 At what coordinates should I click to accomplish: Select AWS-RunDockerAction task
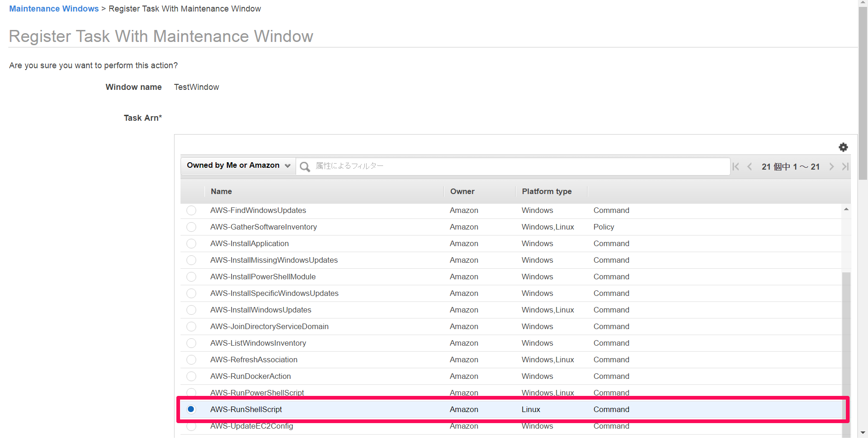point(191,376)
